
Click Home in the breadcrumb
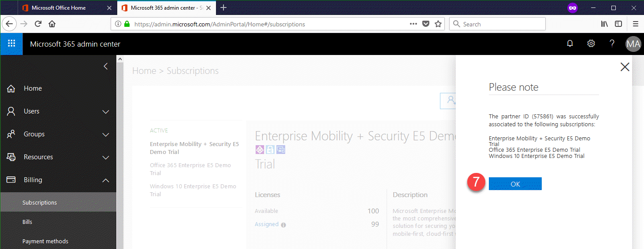pos(144,71)
